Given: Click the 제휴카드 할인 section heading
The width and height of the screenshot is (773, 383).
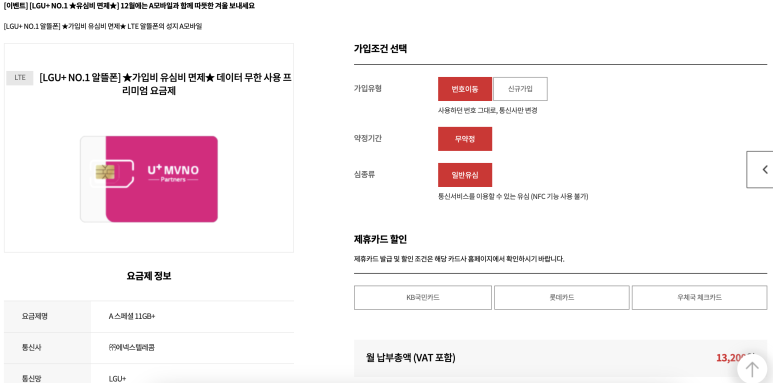Looking at the screenshot, I should click(380, 240).
